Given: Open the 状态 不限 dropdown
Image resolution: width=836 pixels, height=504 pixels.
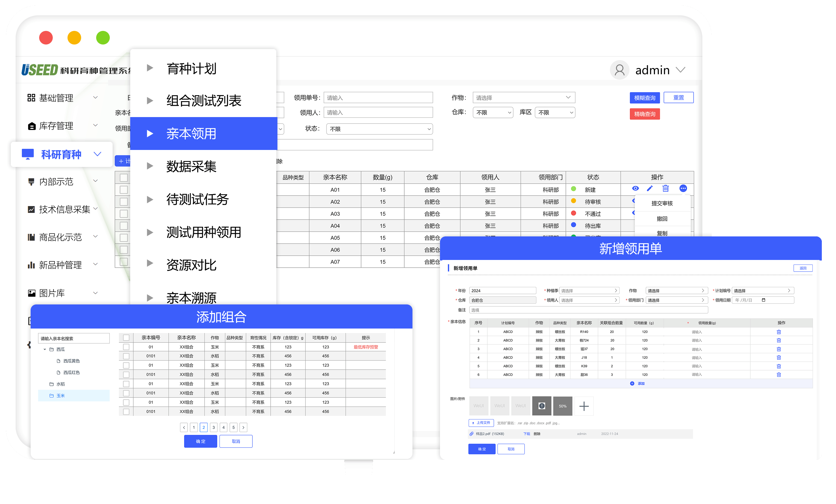Looking at the screenshot, I should 379,129.
